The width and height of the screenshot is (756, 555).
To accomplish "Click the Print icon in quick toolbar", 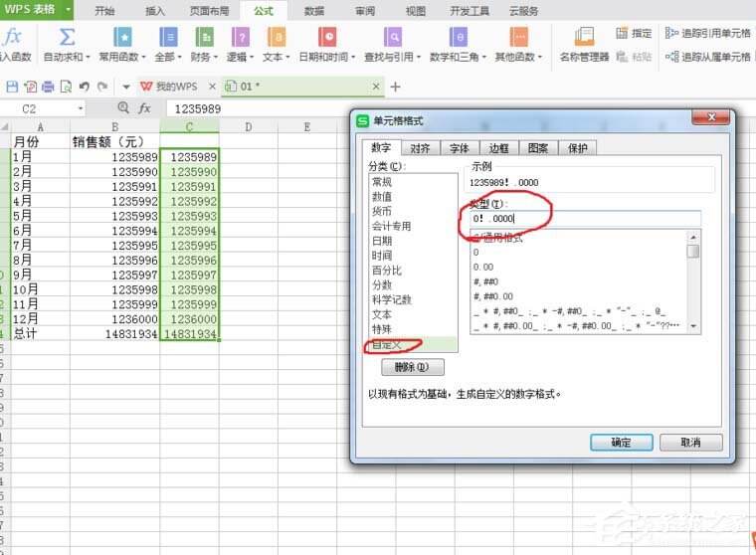I will (48, 87).
